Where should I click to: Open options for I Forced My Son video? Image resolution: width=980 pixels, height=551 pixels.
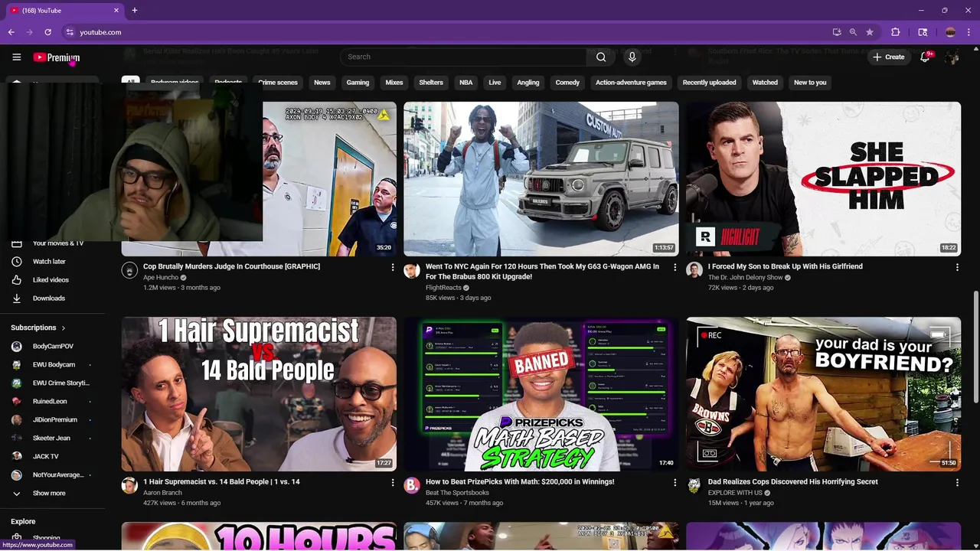click(956, 267)
